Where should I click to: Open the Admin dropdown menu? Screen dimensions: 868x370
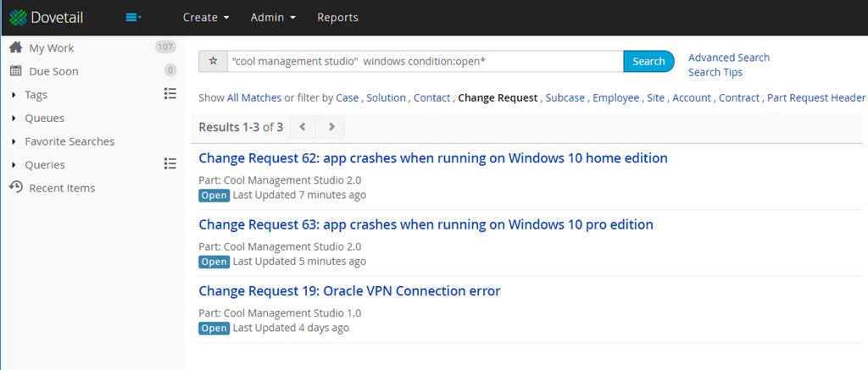(273, 17)
